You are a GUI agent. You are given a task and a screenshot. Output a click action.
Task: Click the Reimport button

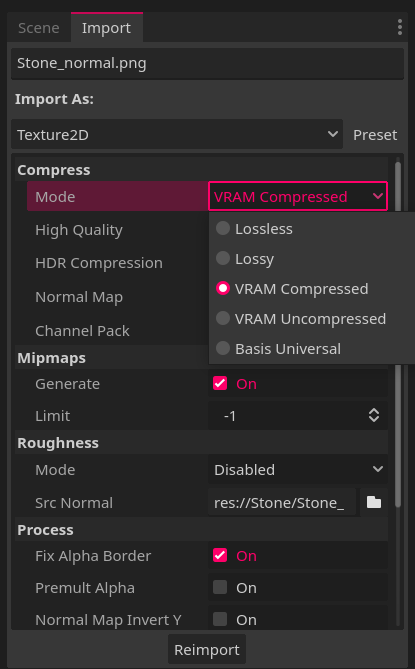(207, 649)
